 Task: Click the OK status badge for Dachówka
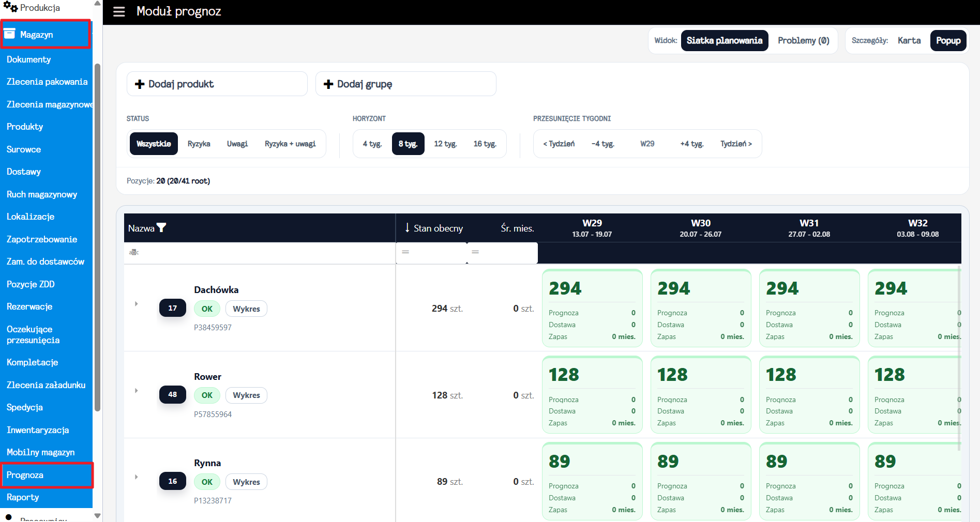point(207,309)
